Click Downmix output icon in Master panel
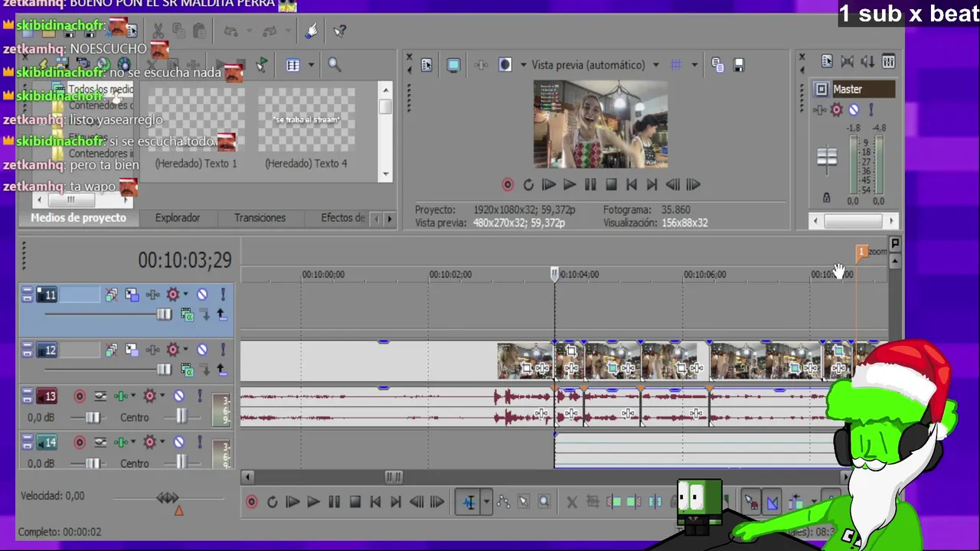Screen dimensions: 980x551 [x=847, y=62]
